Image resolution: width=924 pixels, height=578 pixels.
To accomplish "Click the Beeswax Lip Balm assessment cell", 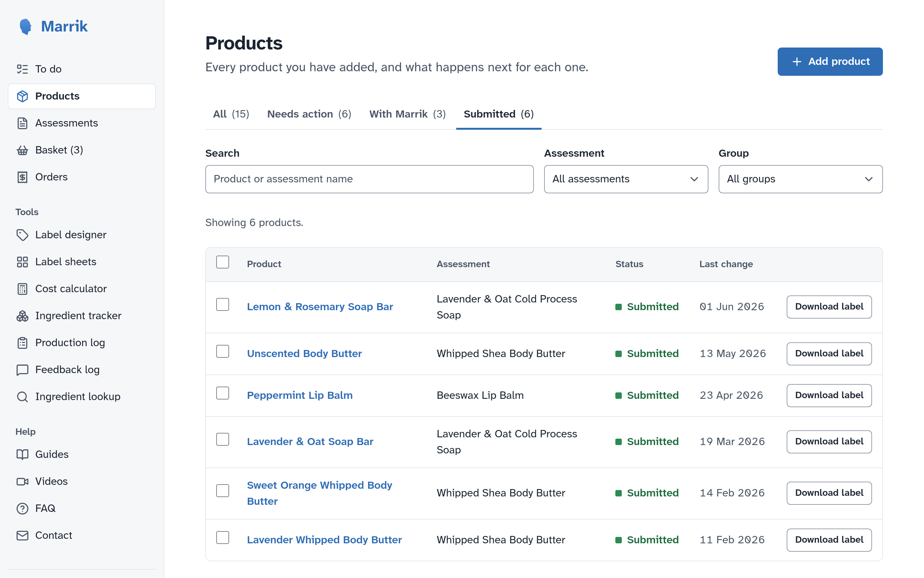I will pyautogui.click(x=480, y=395).
